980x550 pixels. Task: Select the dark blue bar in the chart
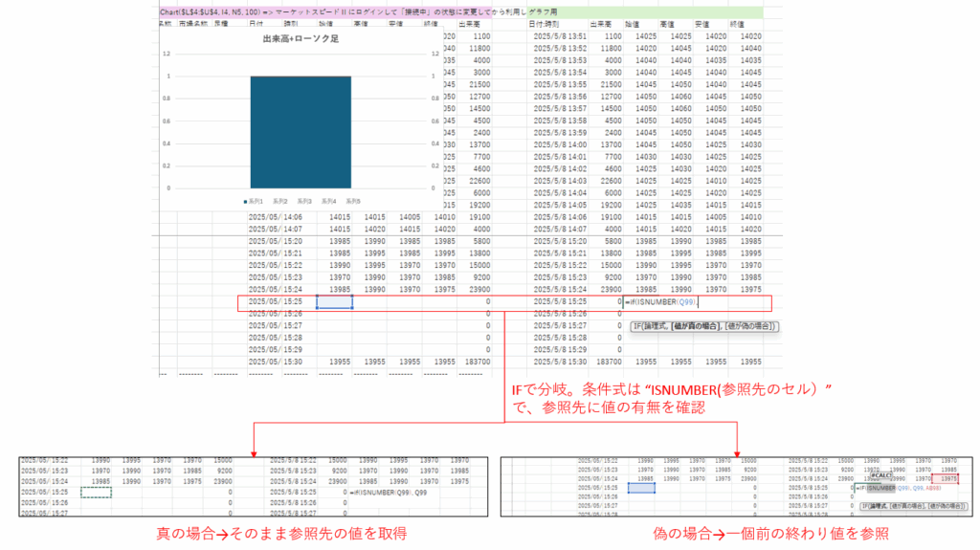301,132
